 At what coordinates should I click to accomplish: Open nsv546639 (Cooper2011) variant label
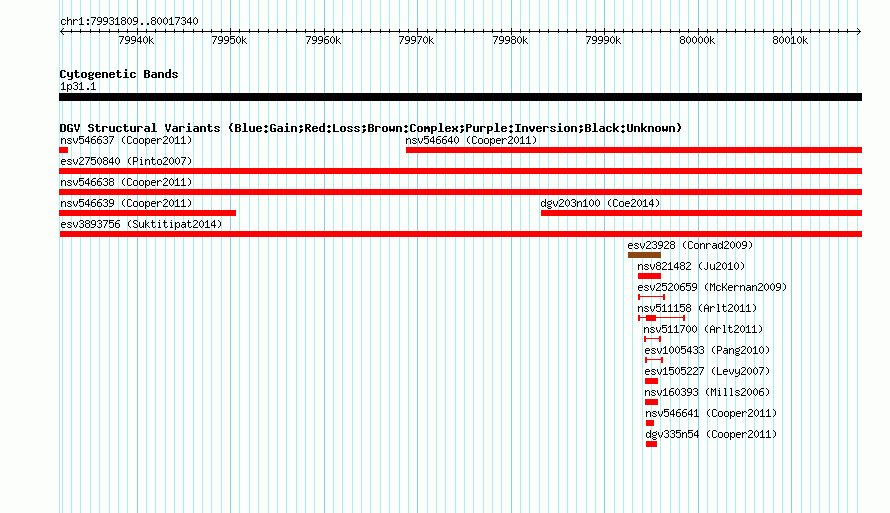point(126,203)
